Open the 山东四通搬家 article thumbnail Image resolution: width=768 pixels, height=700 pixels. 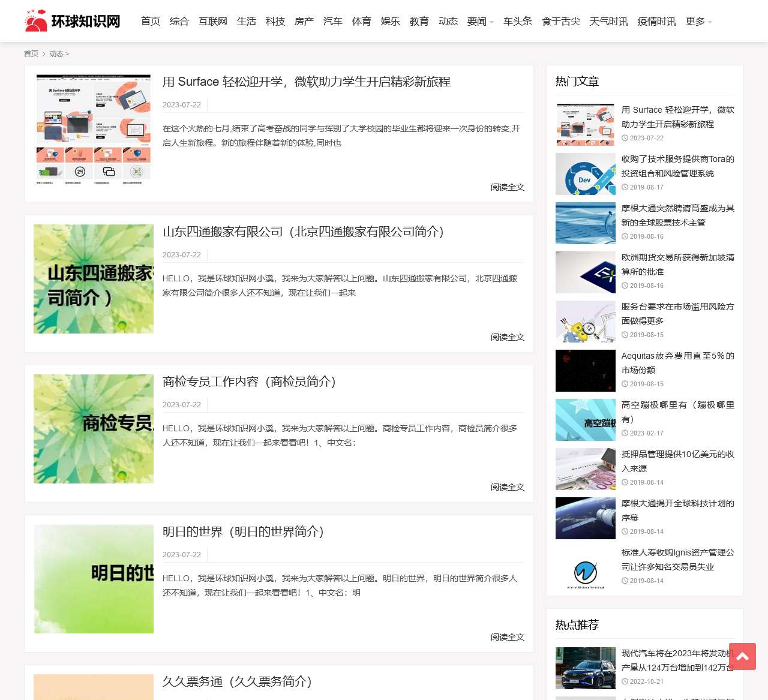(94, 279)
